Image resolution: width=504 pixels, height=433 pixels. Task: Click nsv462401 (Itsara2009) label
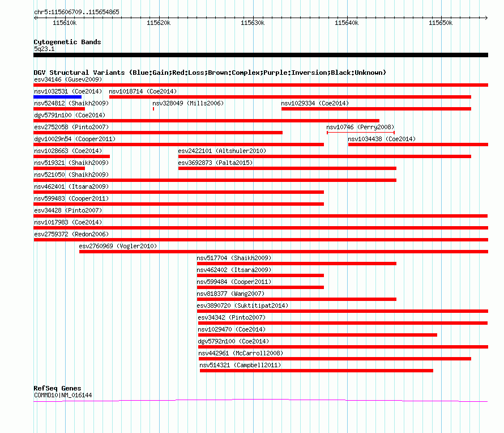pos(71,186)
